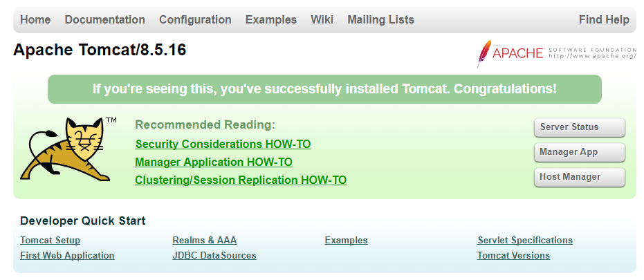The height and width of the screenshot is (280, 644).
Task: Open the Configuration navigation item
Action: (195, 20)
